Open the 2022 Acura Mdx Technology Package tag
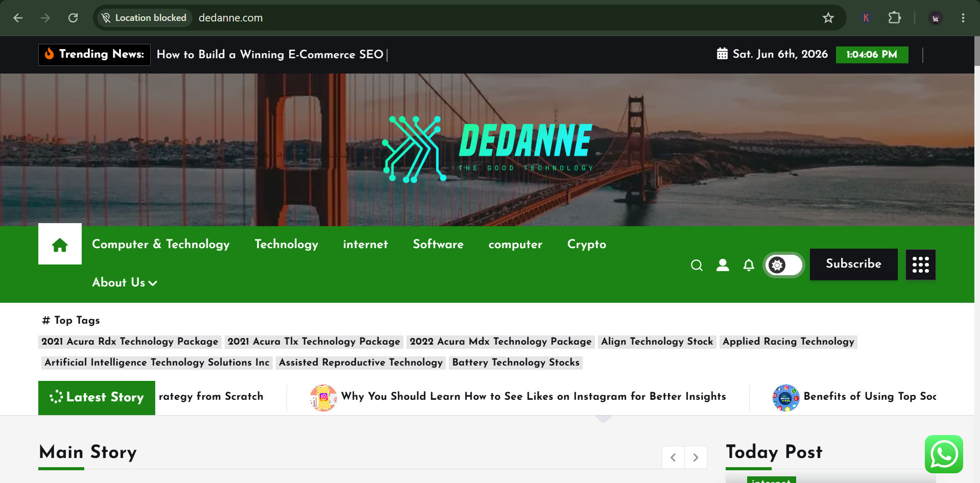The image size is (980, 483). click(x=500, y=342)
